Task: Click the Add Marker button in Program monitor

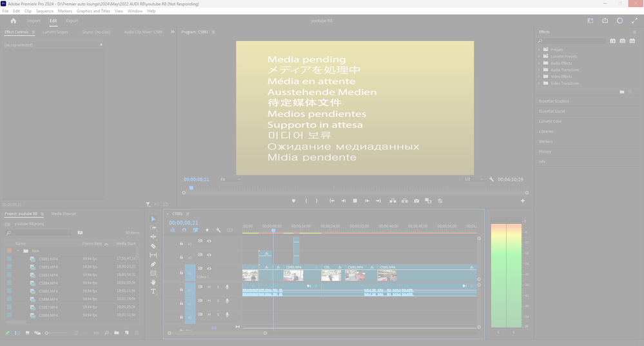Action: coord(293,201)
